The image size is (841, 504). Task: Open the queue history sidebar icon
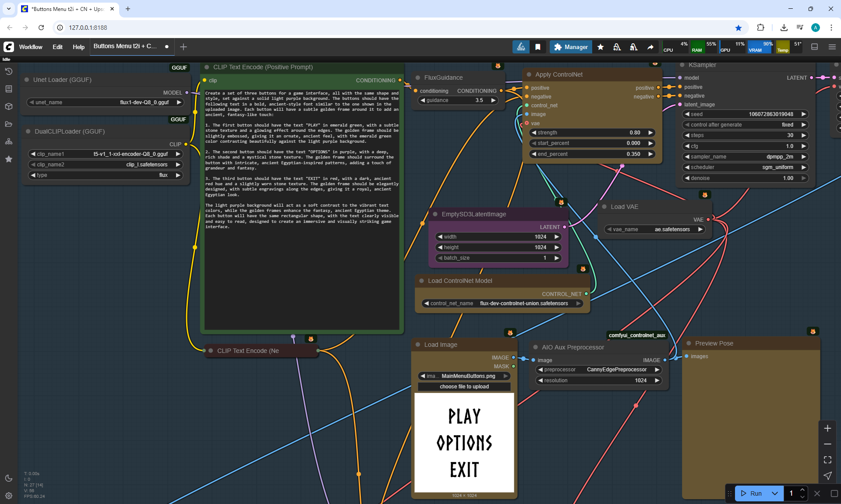(9, 71)
